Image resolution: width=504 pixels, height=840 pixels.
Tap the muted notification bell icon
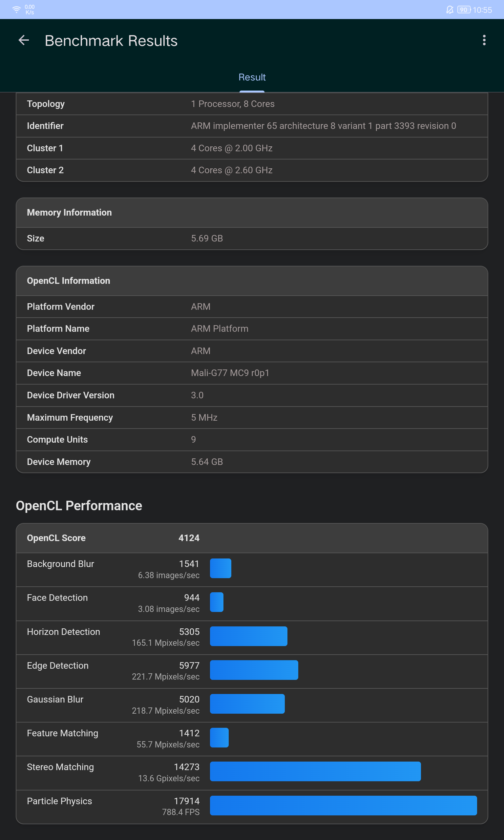pos(450,10)
